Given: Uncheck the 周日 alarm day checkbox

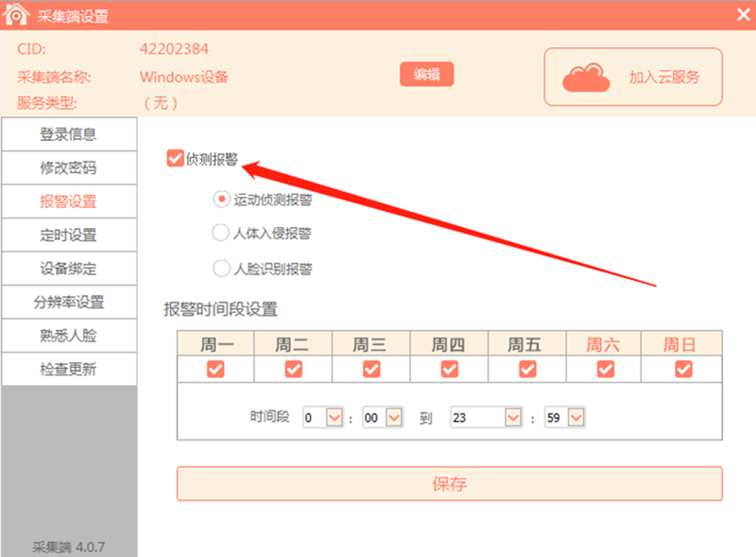Looking at the screenshot, I should click(680, 370).
